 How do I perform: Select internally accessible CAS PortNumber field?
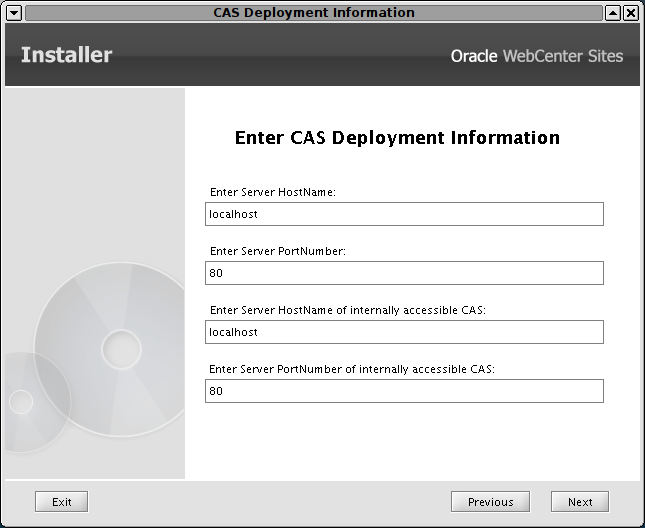click(404, 391)
